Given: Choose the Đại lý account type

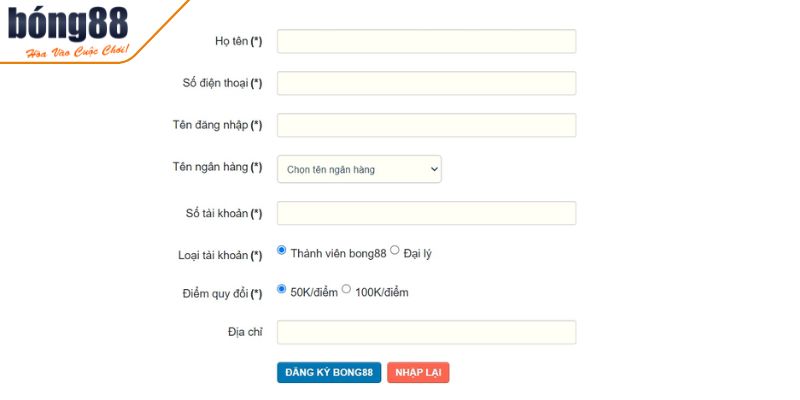Looking at the screenshot, I should click(x=395, y=250).
